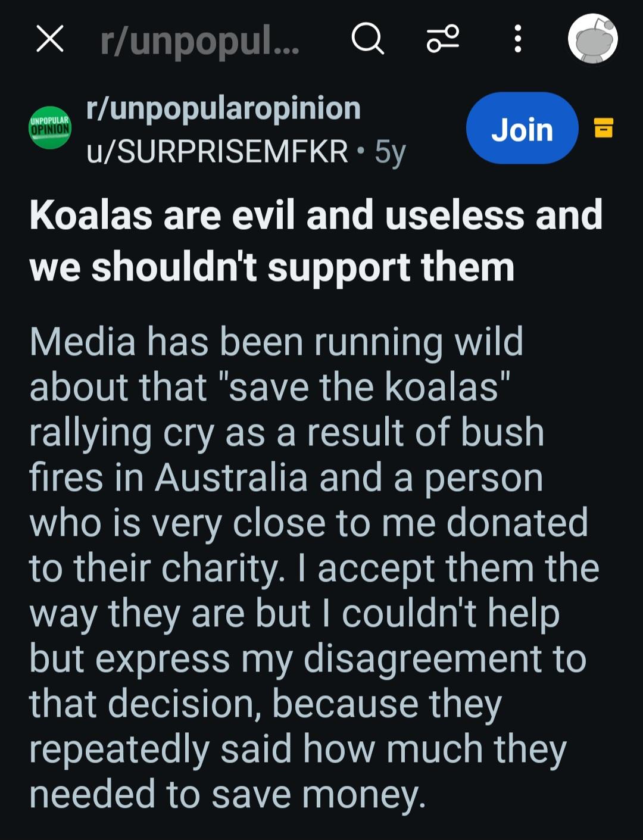Tap the truncated r/unpopul... header title

(199, 40)
